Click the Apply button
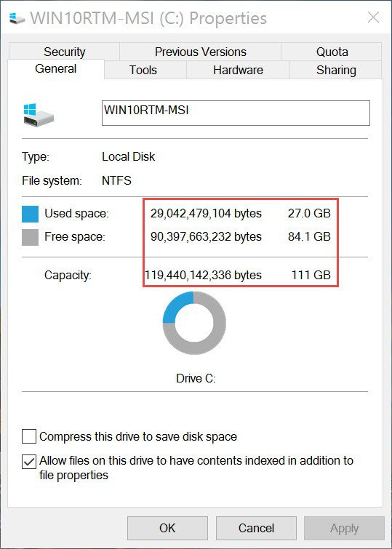The image size is (392, 549). pos(344,528)
